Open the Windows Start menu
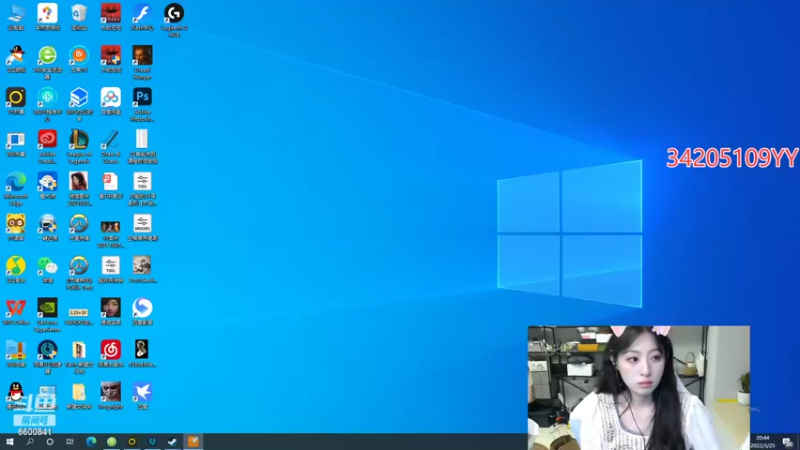 click(x=10, y=442)
